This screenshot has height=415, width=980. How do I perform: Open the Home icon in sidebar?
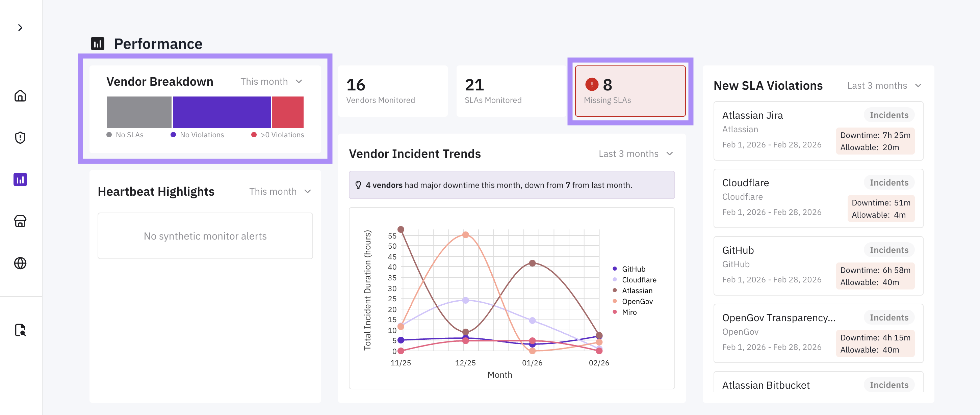pyautogui.click(x=20, y=96)
